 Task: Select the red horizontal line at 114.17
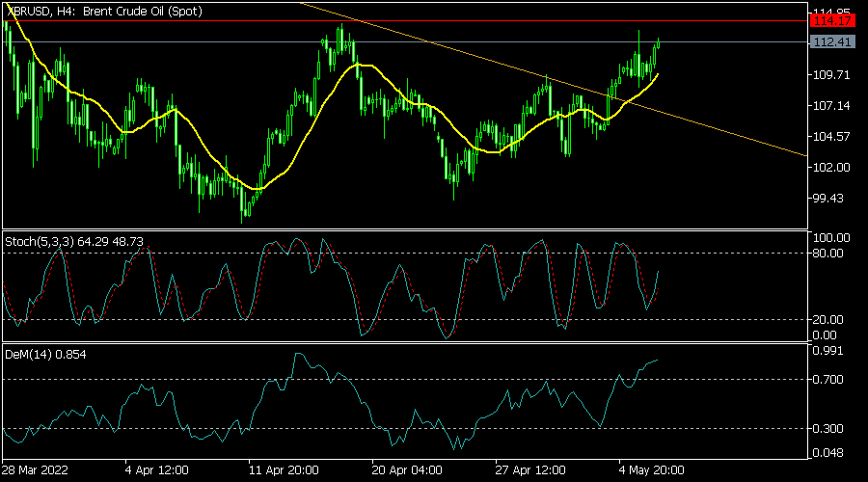404,21
